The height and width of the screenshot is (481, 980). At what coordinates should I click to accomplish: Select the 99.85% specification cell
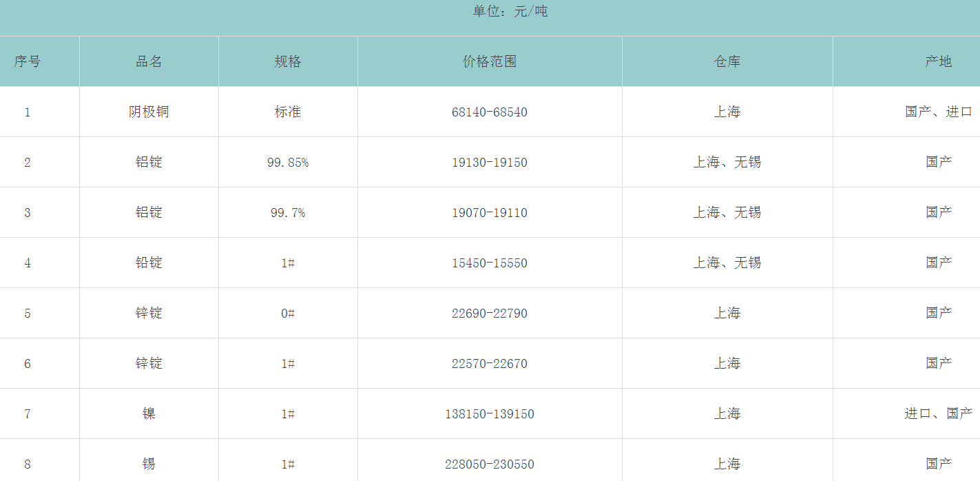pyautogui.click(x=288, y=163)
